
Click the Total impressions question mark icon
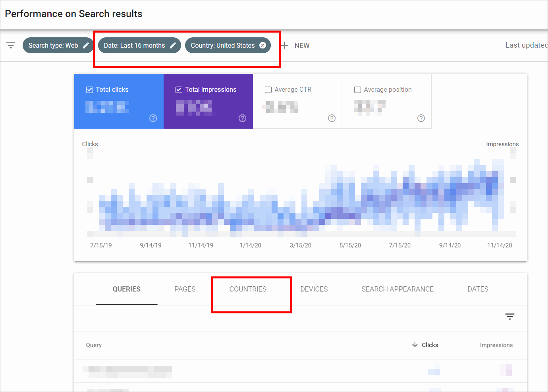(243, 118)
